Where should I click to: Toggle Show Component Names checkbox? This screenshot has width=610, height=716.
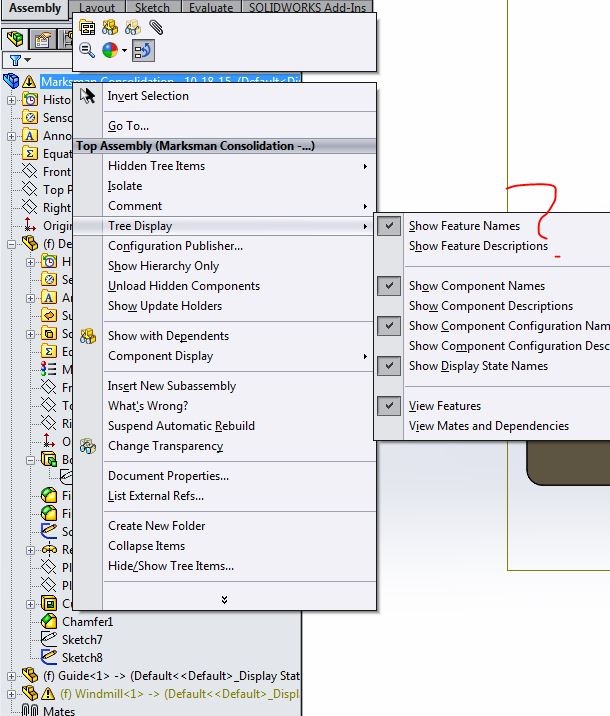(389, 286)
